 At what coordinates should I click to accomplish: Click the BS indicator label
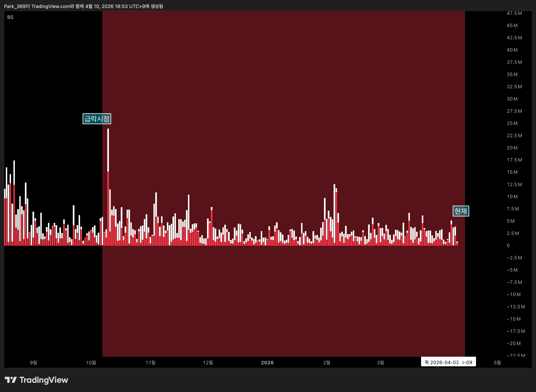pos(10,17)
